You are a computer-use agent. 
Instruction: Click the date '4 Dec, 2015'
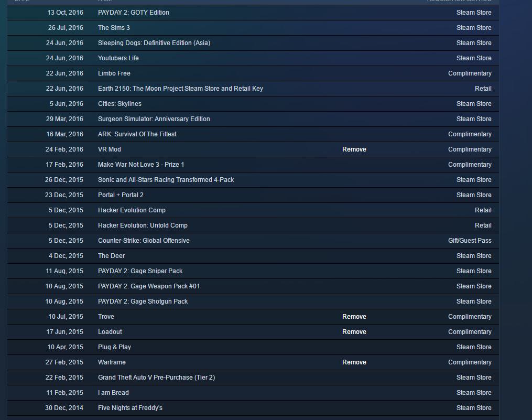(x=66, y=256)
